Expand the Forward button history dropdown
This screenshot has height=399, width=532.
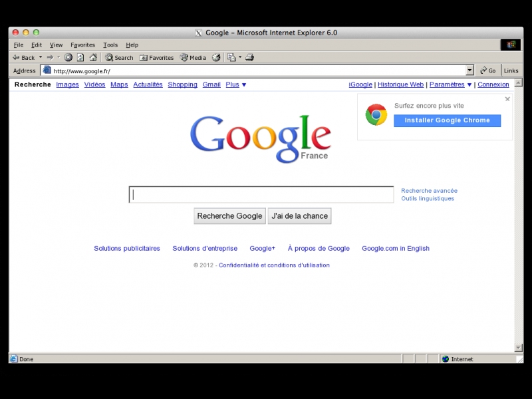(x=59, y=57)
